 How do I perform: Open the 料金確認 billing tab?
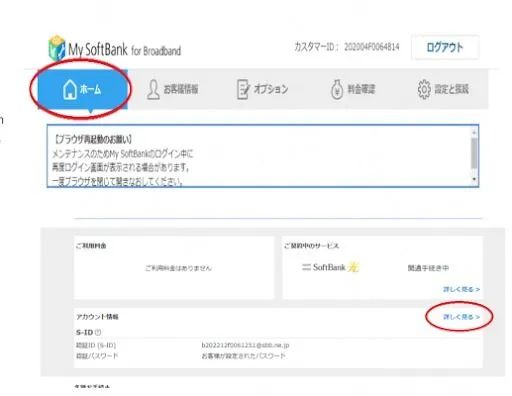tap(353, 89)
